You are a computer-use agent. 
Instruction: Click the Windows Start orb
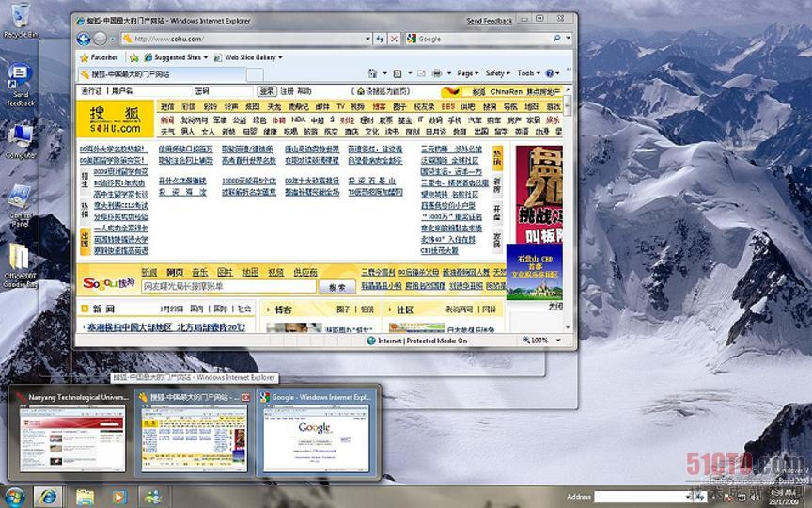click(x=14, y=497)
